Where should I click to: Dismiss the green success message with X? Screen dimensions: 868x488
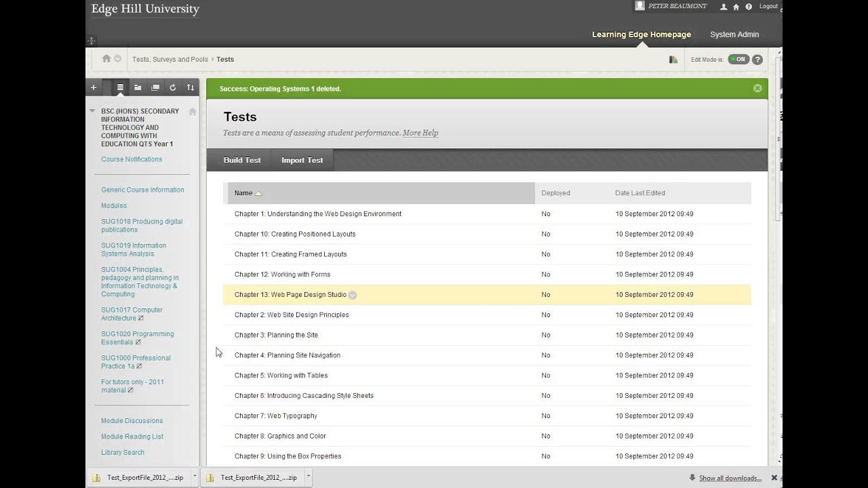[x=757, y=88]
